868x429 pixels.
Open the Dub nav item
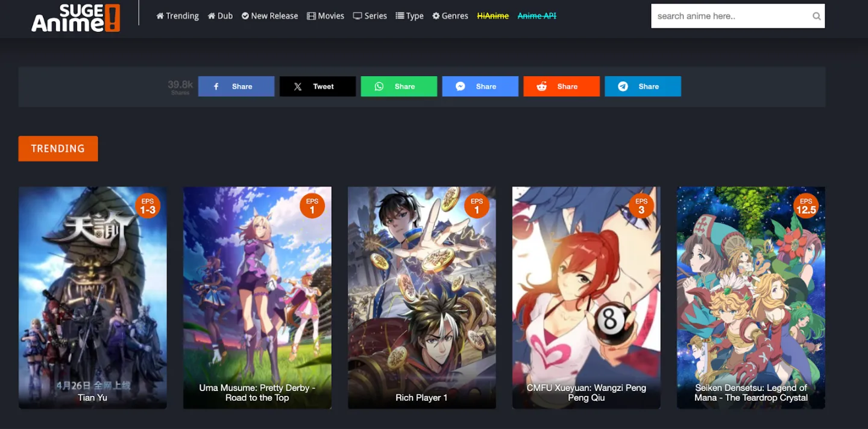220,16
